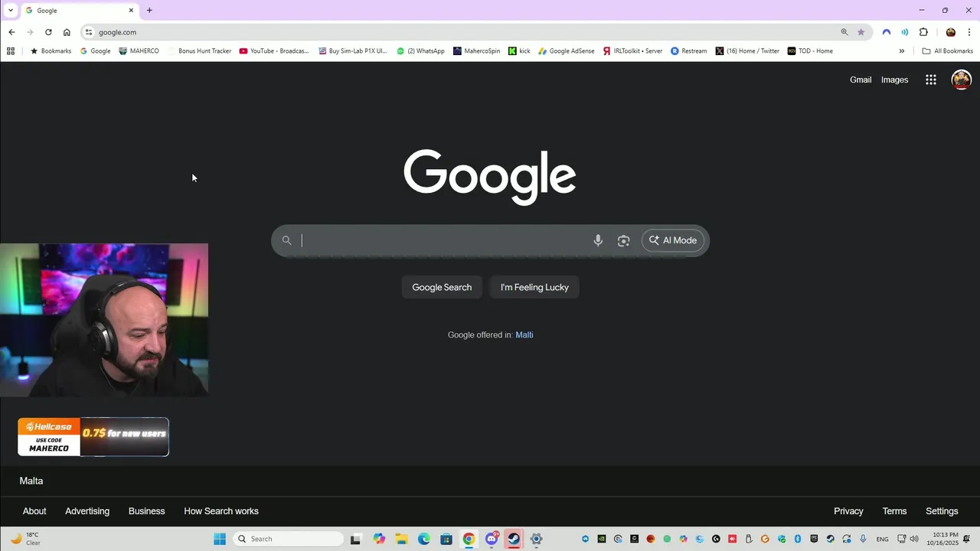Image resolution: width=980 pixels, height=551 pixels.
Task: Open How Search works link
Action: point(221,511)
